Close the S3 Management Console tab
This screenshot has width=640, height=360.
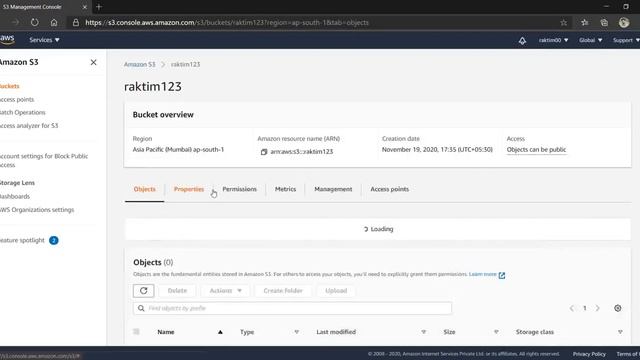[85, 7]
